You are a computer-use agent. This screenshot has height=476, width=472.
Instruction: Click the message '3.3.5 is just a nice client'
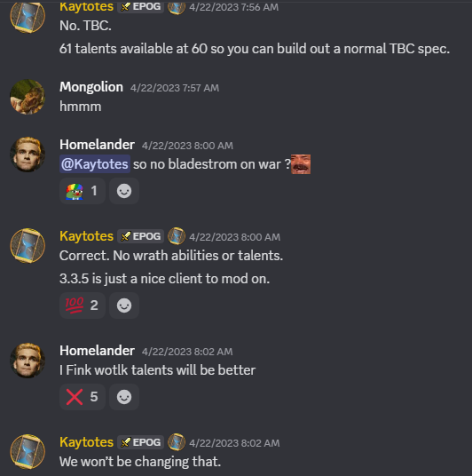click(164, 279)
